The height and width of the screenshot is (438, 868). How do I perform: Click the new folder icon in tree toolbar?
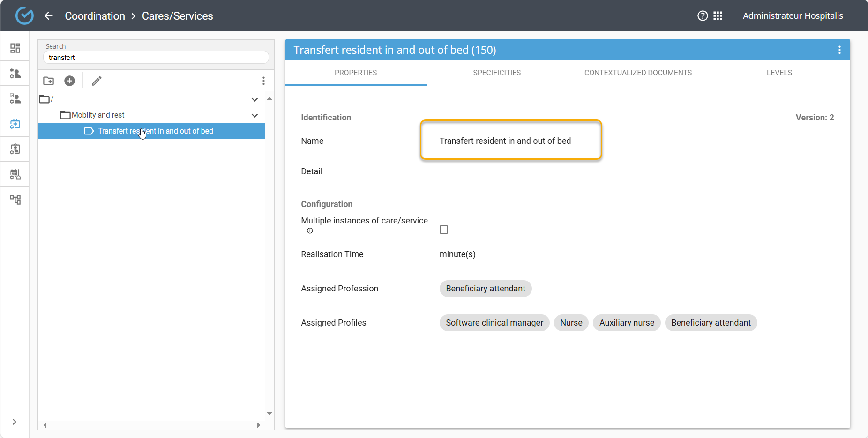[48, 81]
